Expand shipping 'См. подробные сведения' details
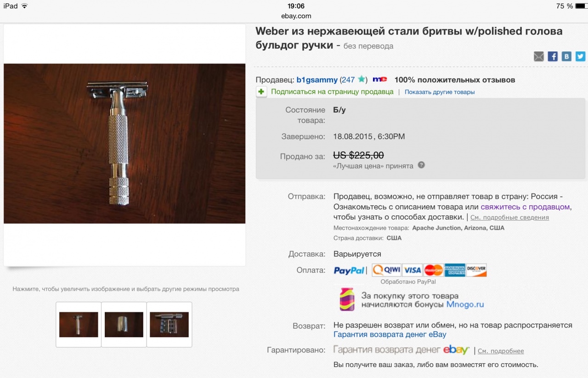 (509, 217)
